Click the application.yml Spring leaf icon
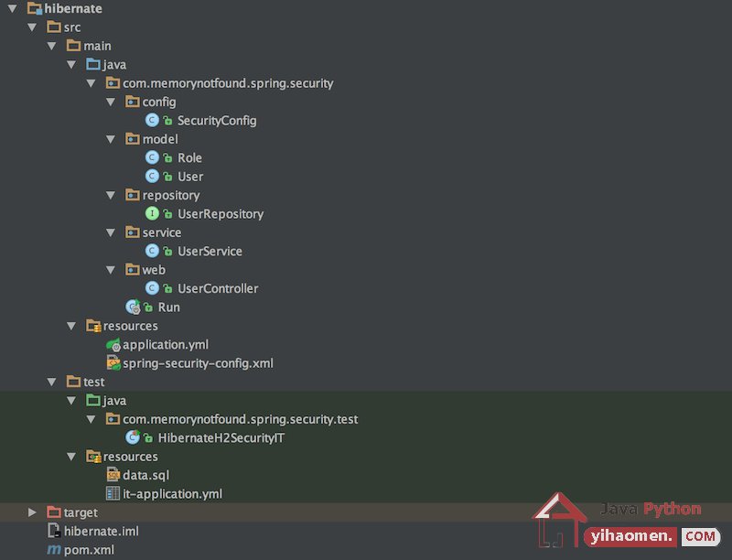Screen dimensions: 732x560 113,345
